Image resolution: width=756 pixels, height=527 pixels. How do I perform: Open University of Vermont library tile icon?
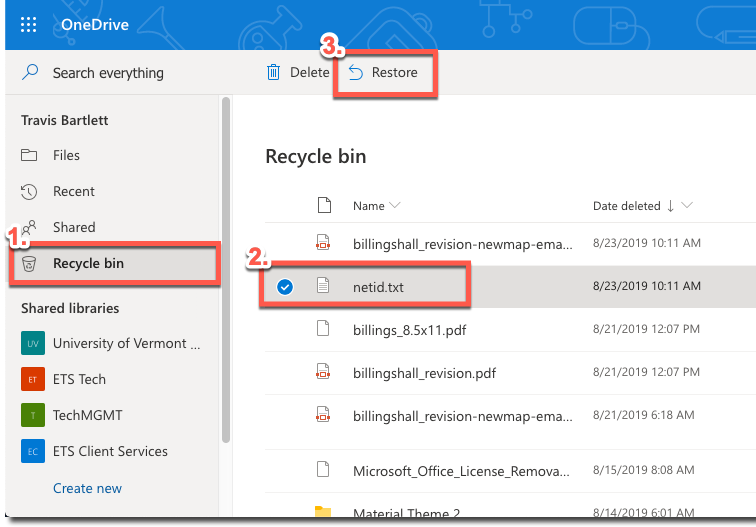click(x=33, y=343)
